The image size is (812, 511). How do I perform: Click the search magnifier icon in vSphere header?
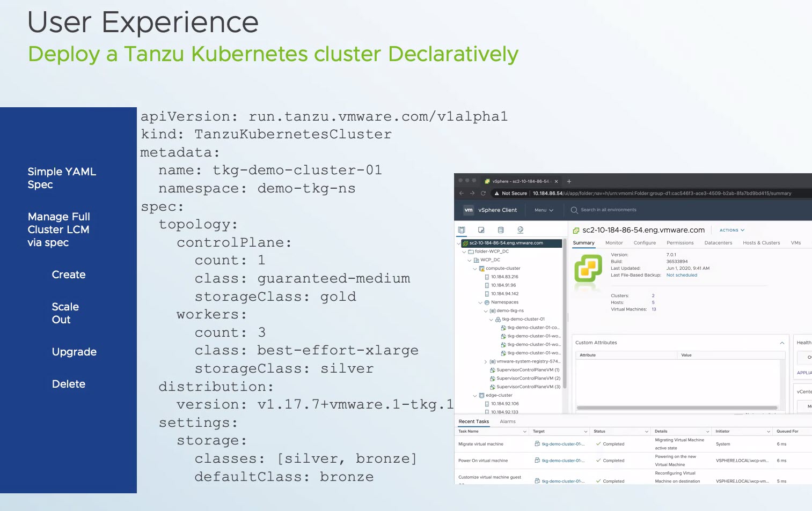click(574, 210)
